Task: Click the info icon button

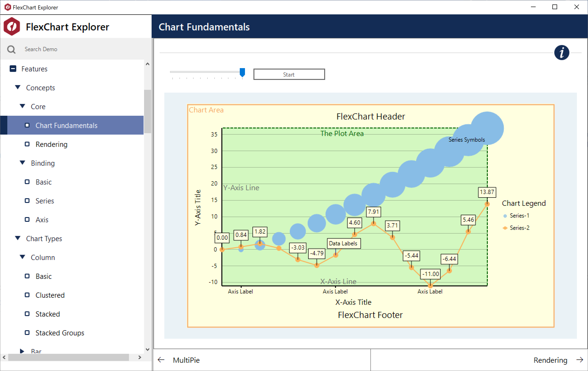Action: pyautogui.click(x=561, y=53)
